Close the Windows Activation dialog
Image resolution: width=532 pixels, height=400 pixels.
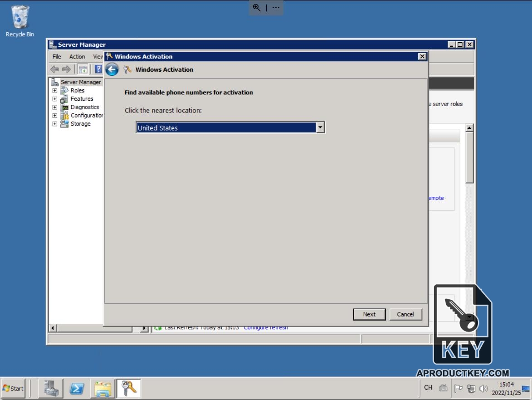click(x=422, y=56)
